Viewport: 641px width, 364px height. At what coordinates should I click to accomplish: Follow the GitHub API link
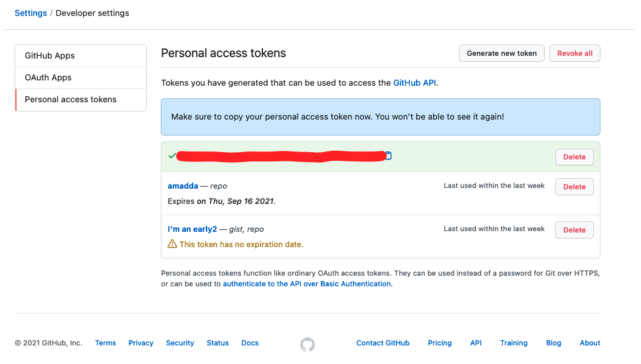pyautogui.click(x=414, y=83)
